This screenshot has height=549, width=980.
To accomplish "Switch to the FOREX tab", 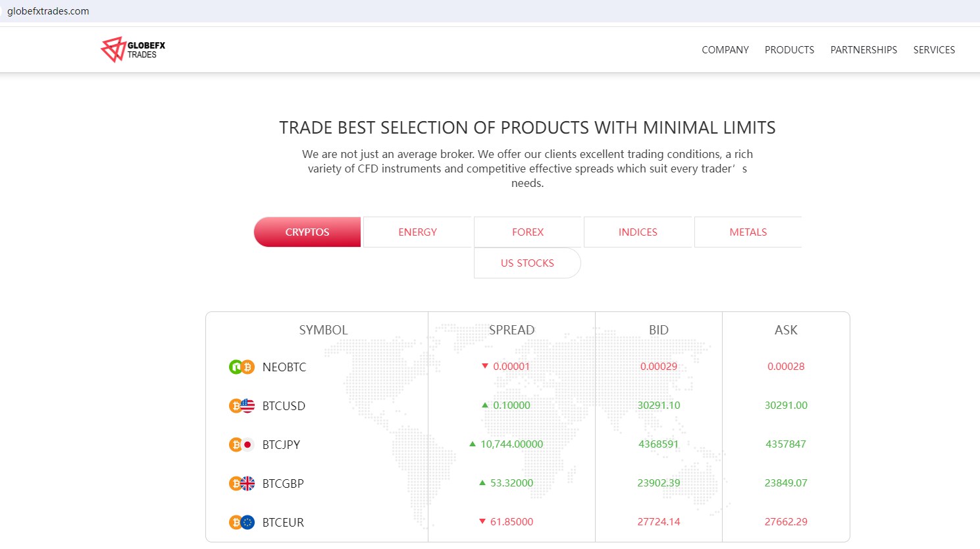I will point(528,232).
